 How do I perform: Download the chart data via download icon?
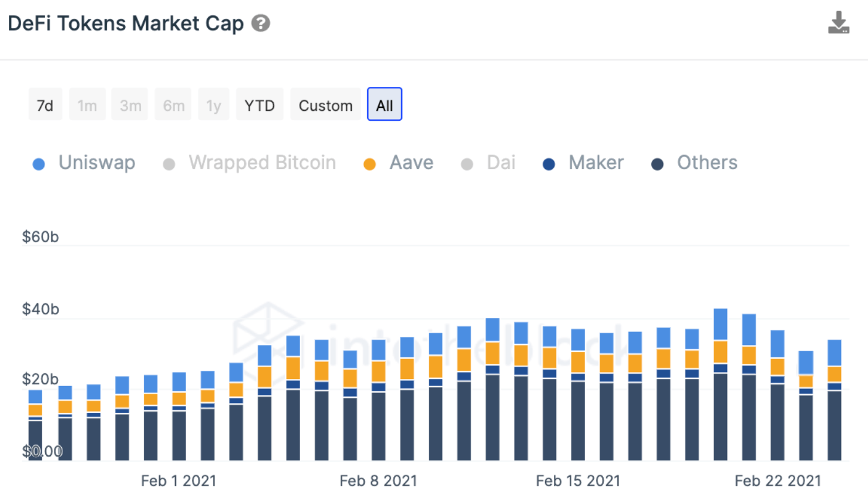point(839,23)
